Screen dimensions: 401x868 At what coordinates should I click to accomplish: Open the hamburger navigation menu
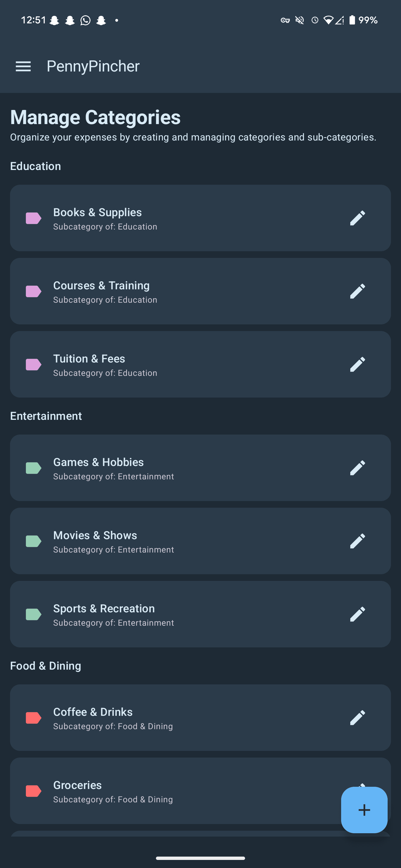click(x=23, y=66)
